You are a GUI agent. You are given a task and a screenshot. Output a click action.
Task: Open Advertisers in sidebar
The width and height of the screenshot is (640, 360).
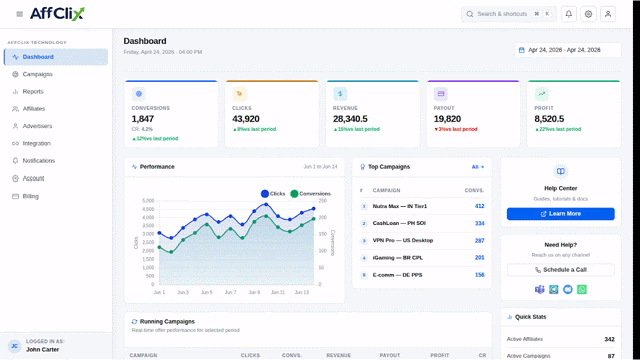point(56,126)
